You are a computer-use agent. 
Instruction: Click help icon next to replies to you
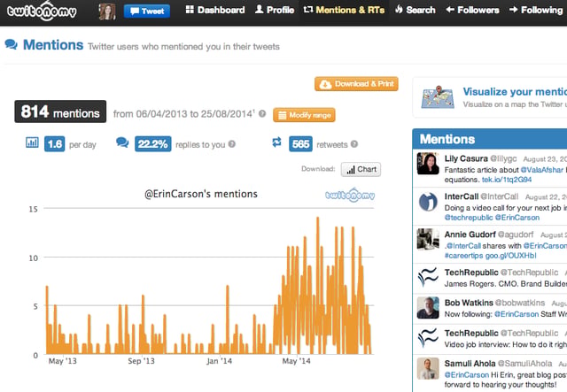coord(232,144)
